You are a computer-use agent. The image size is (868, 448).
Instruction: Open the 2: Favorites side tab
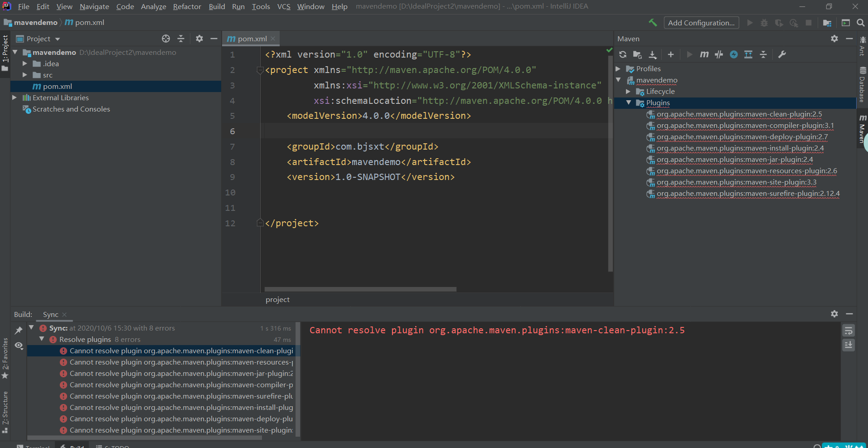pos(5,358)
